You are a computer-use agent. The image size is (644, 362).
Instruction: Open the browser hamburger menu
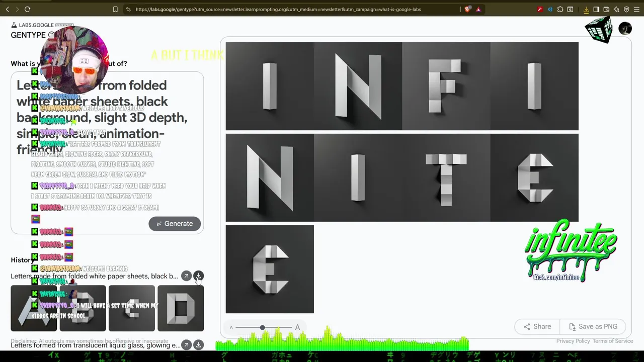[636, 9]
